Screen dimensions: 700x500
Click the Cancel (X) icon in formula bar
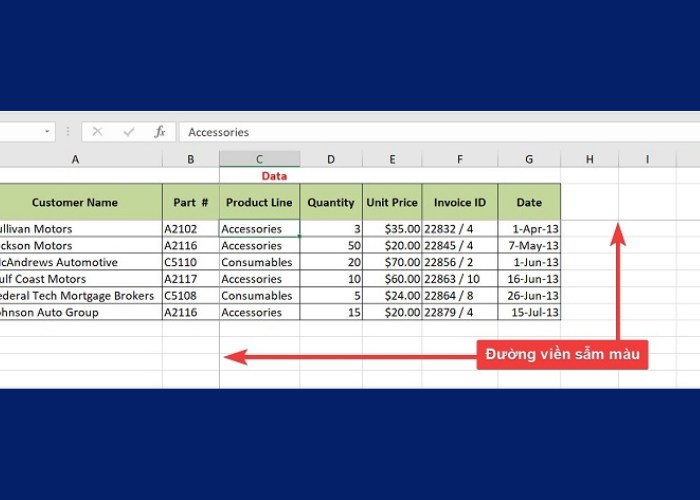pyautogui.click(x=97, y=132)
